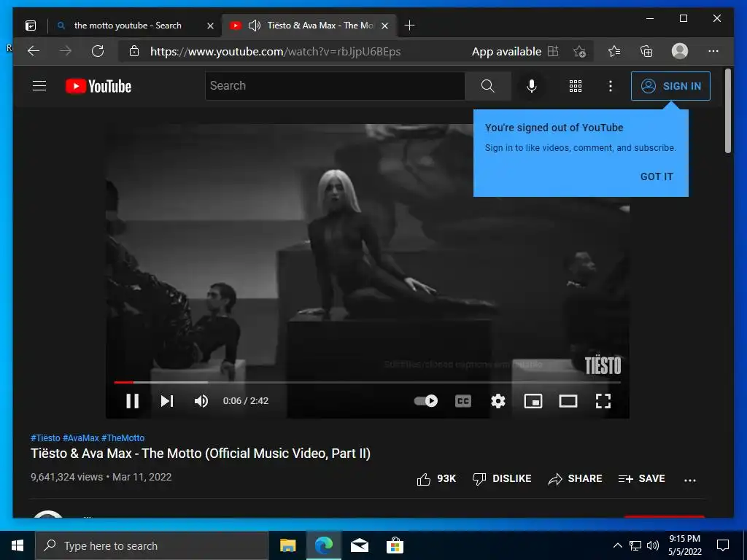Screen dimensions: 747x560
Task: Open the YouTube apps grid icon
Action: pos(576,86)
